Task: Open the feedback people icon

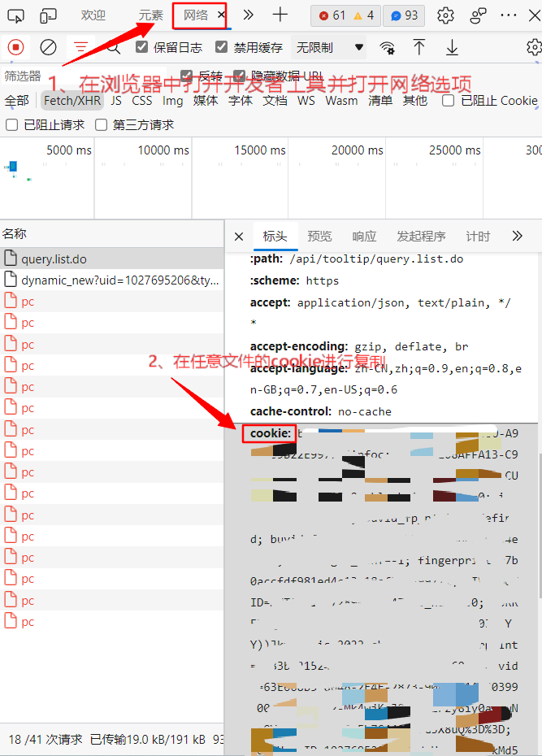Action: 478,15
